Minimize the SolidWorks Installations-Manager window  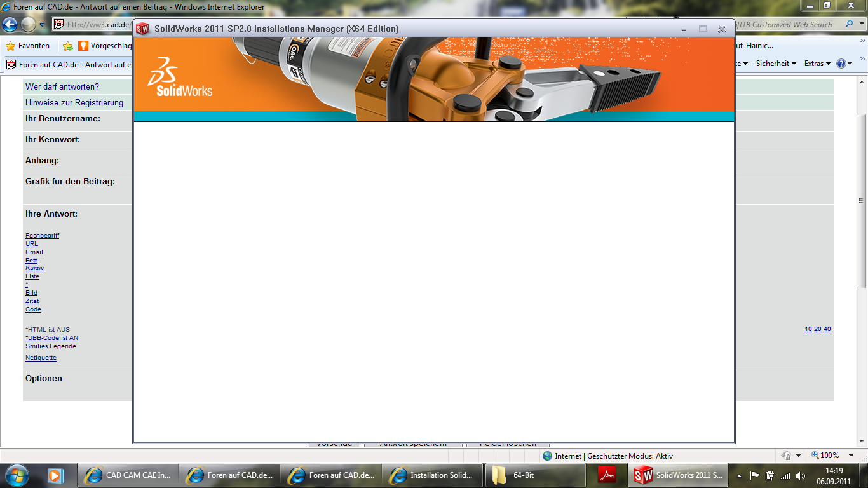pyautogui.click(x=684, y=29)
